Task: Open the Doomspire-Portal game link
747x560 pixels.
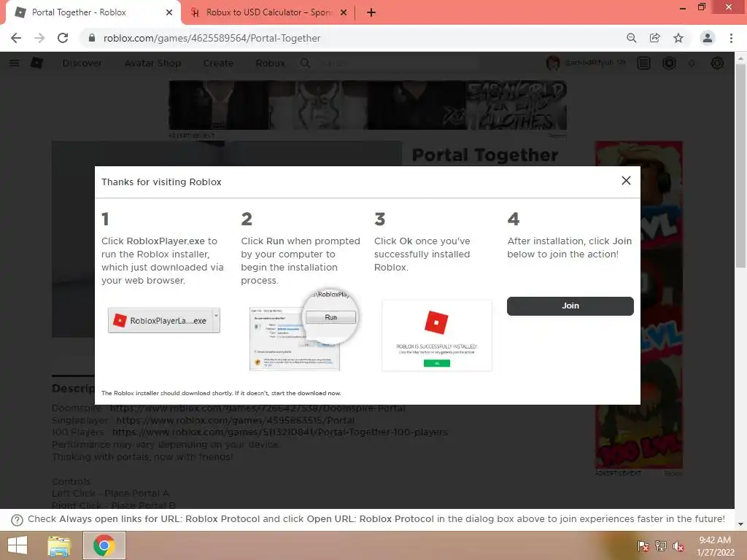Action: tap(258, 408)
